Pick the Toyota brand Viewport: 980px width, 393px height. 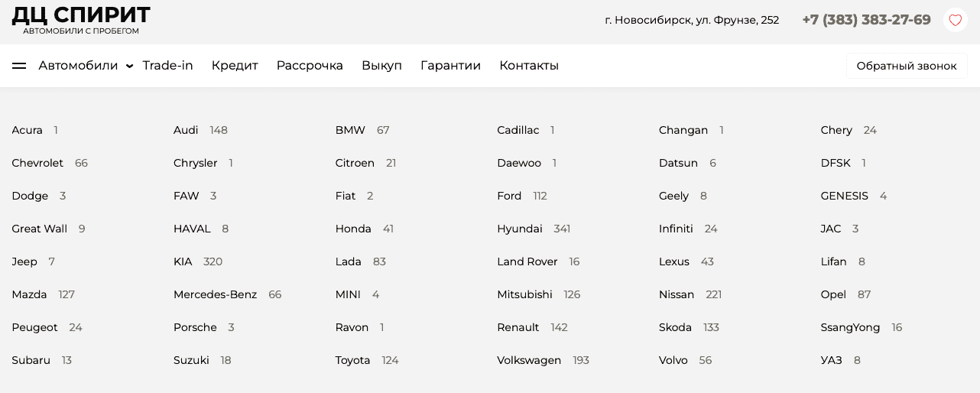click(x=352, y=360)
